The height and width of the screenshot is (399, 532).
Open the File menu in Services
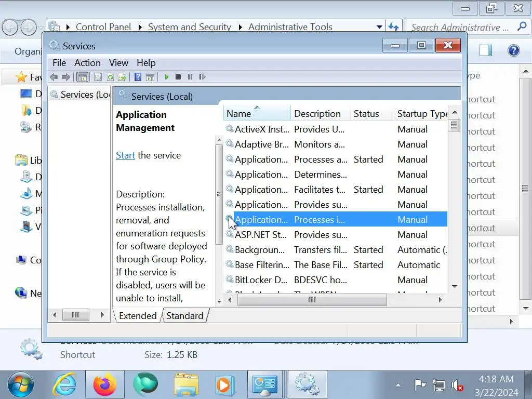pyautogui.click(x=59, y=63)
